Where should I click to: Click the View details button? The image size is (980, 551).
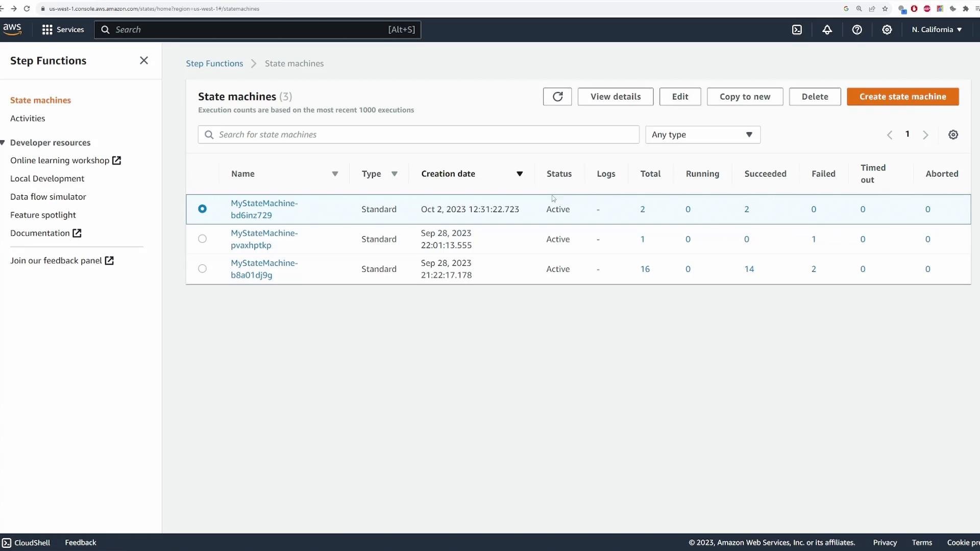point(616,96)
